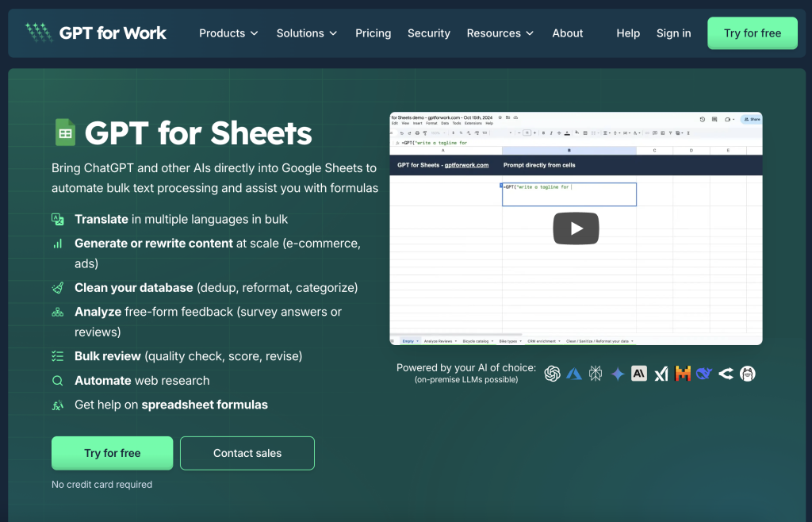Click the Sign in link

674,33
